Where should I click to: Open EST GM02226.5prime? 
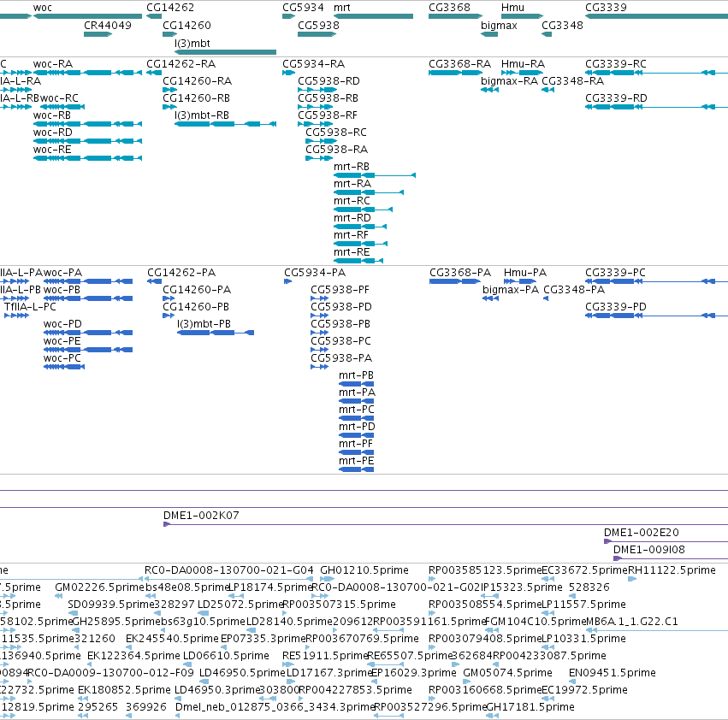tap(100, 587)
